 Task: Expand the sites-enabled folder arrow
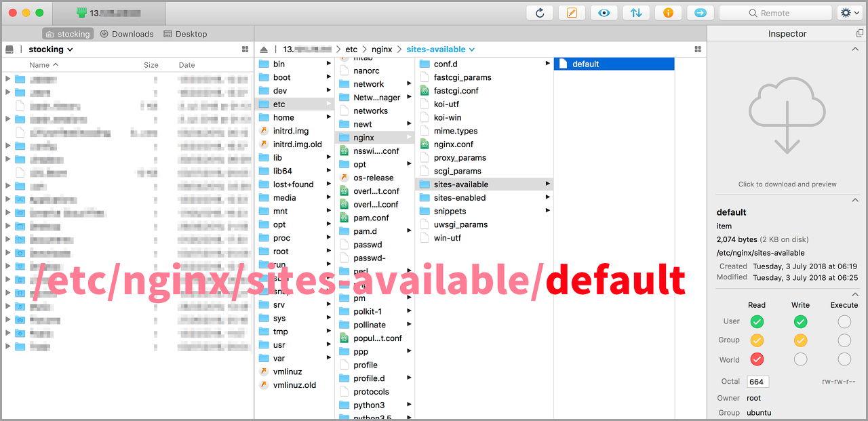tap(547, 198)
